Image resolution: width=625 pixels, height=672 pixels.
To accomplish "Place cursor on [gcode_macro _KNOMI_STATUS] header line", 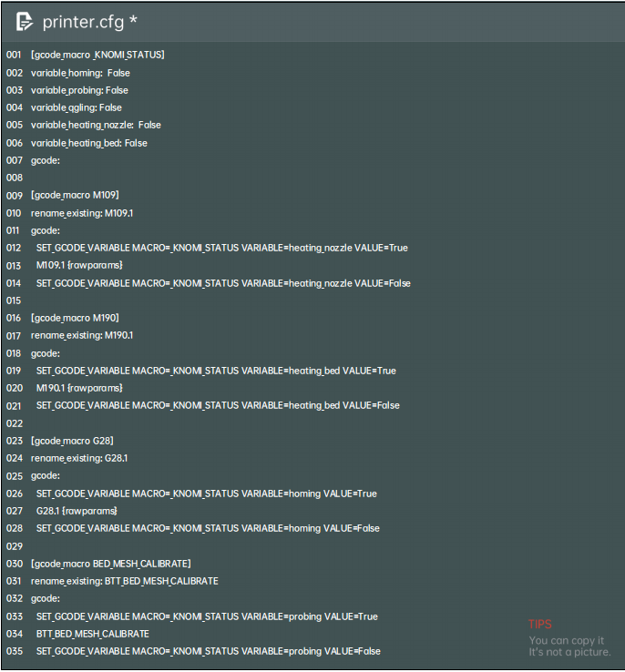I will 97,55.
